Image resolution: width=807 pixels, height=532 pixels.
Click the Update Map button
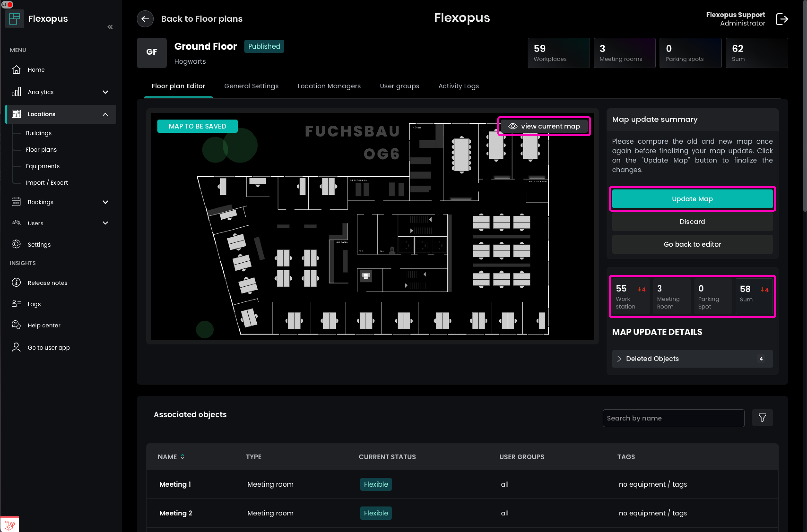(x=692, y=199)
